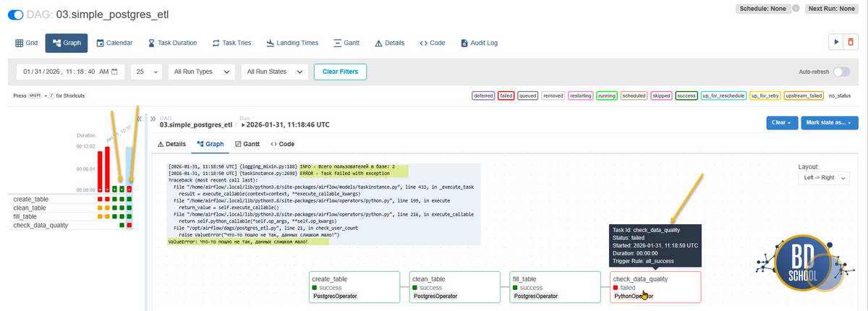
Task: Open the number of runs dropdown showing 25
Action: click(x=147, y=72)
